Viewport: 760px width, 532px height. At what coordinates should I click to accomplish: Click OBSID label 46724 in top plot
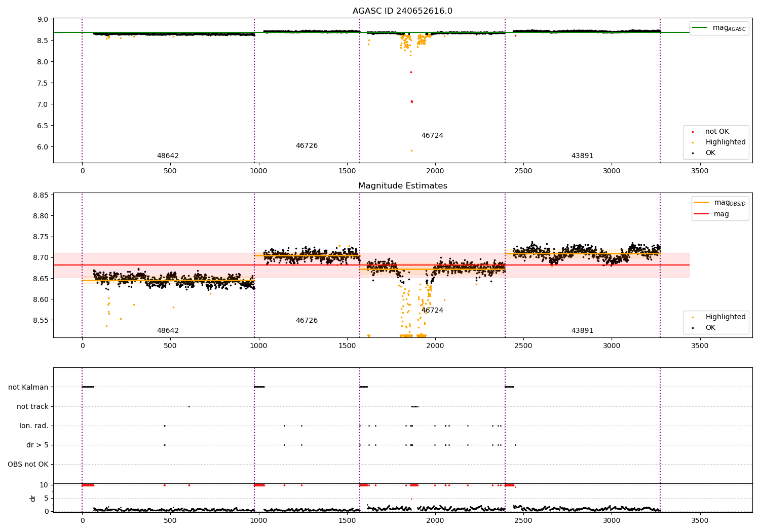coord(432,136)
